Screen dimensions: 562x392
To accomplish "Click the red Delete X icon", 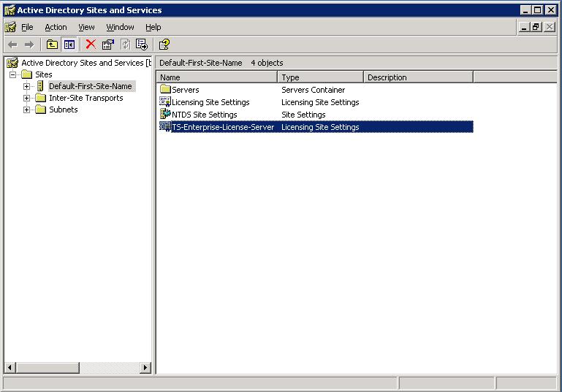I will pyautogui.click(x=91, y=45).
